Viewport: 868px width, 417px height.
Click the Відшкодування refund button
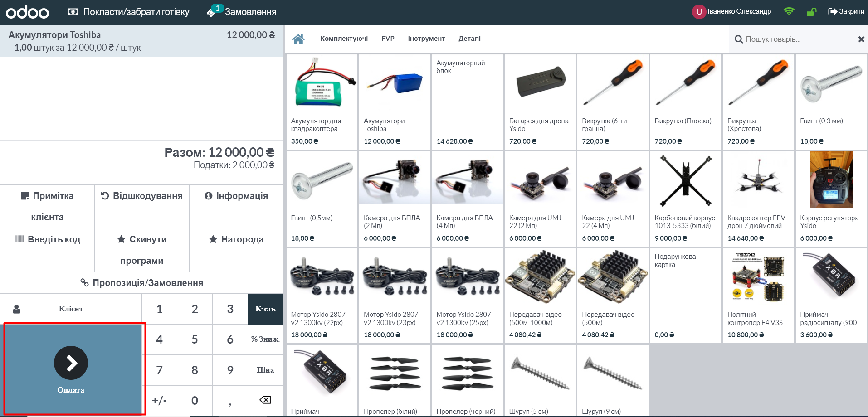(x=142, y=196)
